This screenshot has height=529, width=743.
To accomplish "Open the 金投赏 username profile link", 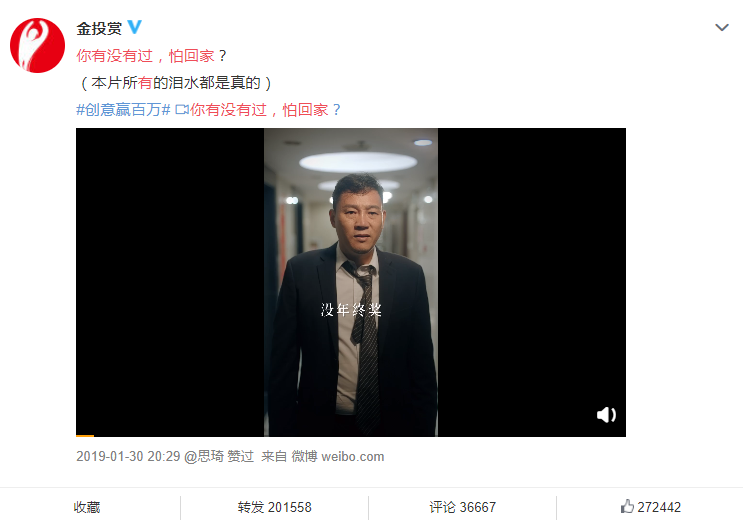I will click(99, 28).
